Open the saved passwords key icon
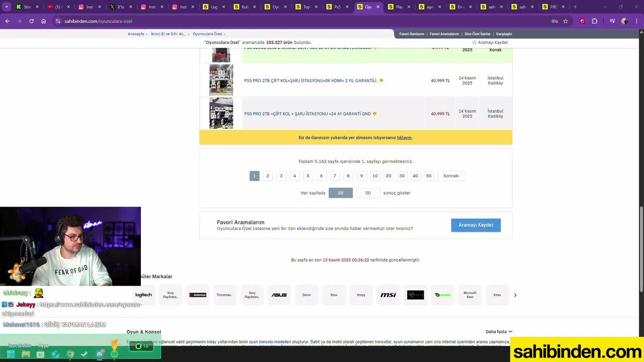 click(x=554, y=21)
